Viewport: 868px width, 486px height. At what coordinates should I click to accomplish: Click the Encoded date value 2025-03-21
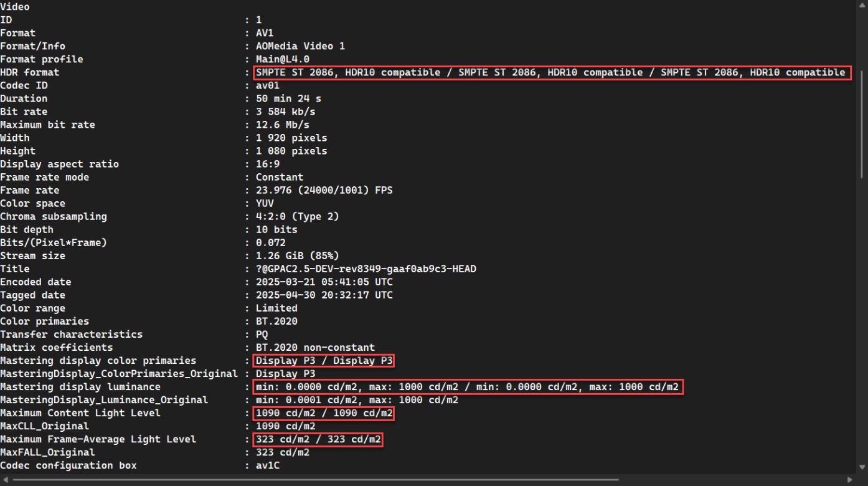[x=324, y=282]
